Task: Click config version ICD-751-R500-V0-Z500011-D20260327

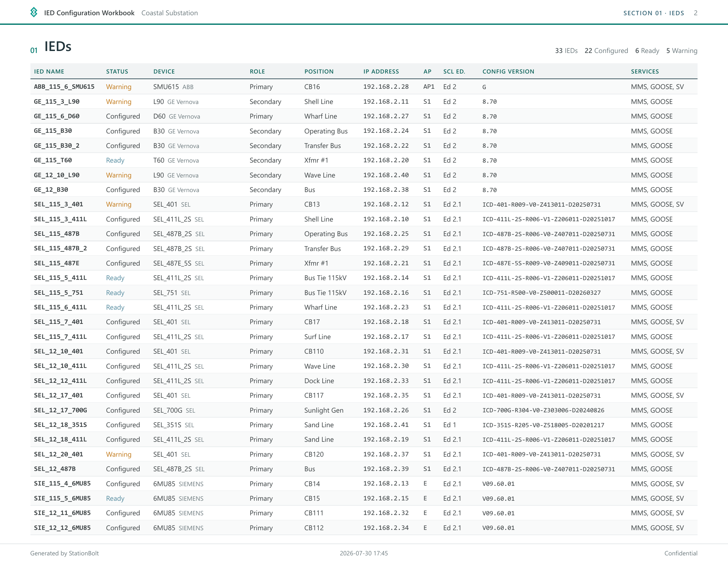Action: tap(541, 293)
